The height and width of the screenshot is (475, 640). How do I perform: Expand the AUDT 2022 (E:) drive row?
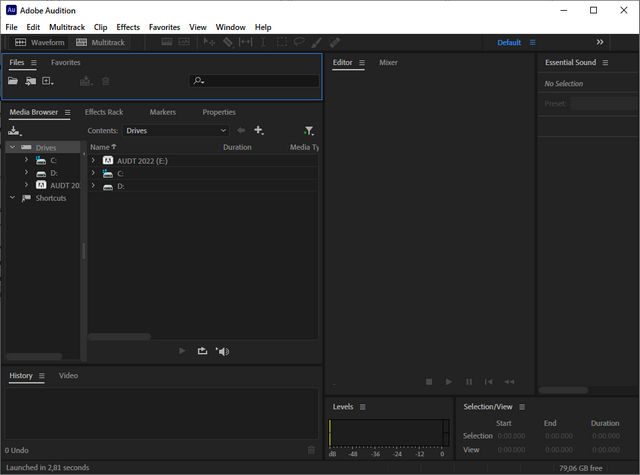pyautogui.click(x=93, y=160)
